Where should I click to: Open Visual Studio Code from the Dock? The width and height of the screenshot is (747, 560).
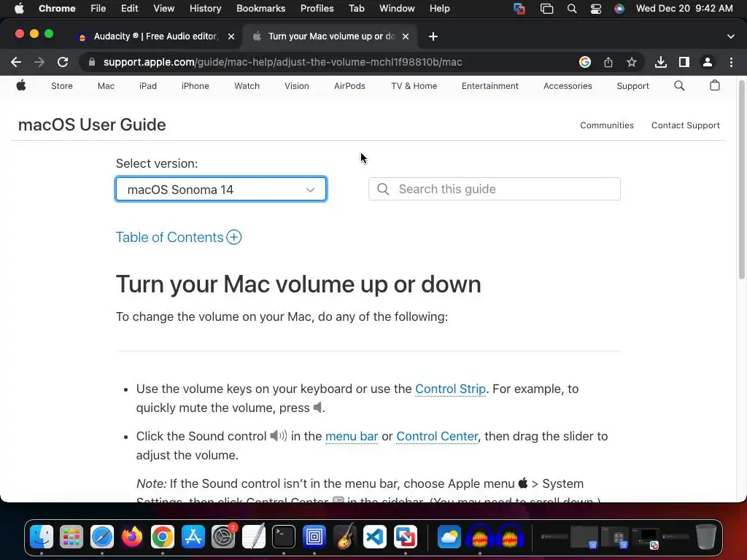pos(375,537)
